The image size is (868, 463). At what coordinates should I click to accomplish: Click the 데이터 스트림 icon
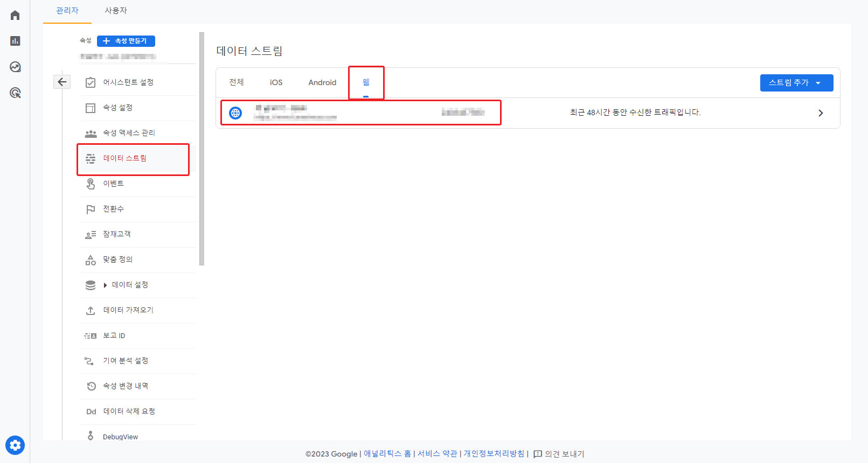click(x=91, y=158)
